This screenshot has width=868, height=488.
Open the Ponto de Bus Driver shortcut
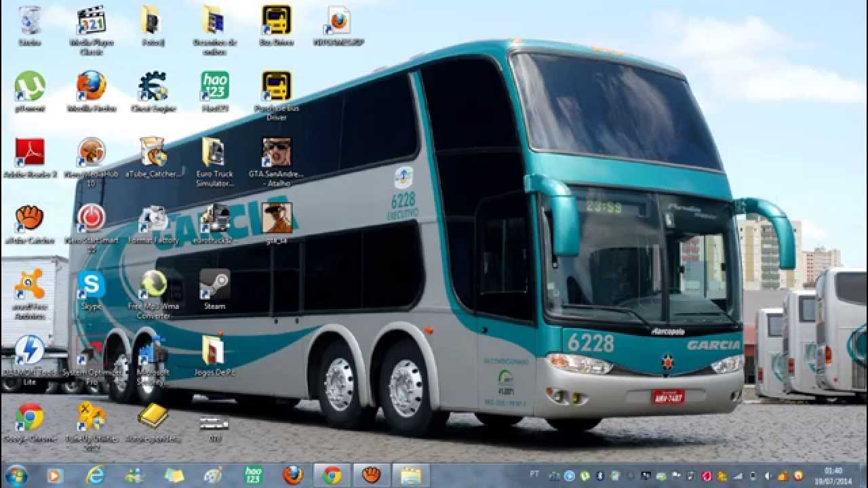pyautogui.click(x=277, y=96)
